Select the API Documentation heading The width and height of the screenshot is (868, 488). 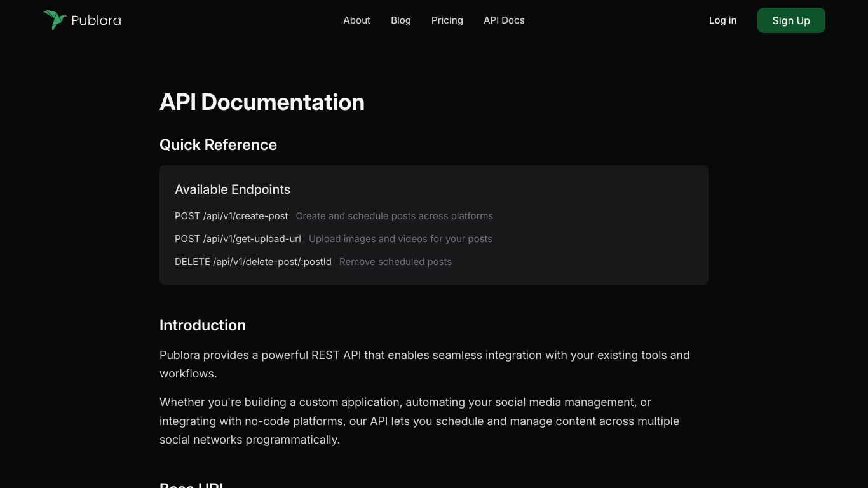[262, 102]
